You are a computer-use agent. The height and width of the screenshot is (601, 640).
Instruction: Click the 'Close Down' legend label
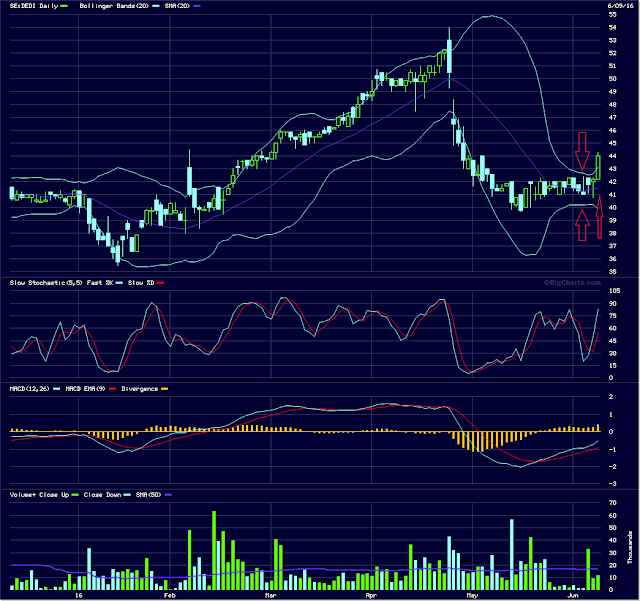pyautogui.click(x=102, y=495)
